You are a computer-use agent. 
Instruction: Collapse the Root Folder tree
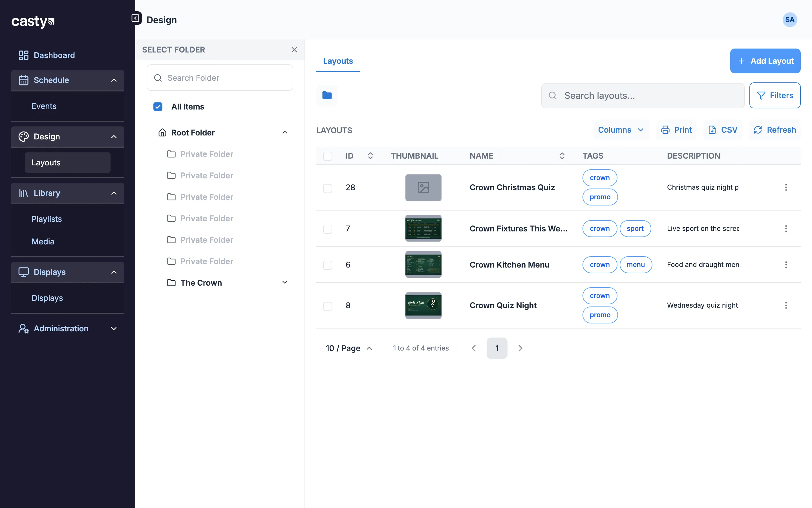pyautogui.click(x=284, y=133)
